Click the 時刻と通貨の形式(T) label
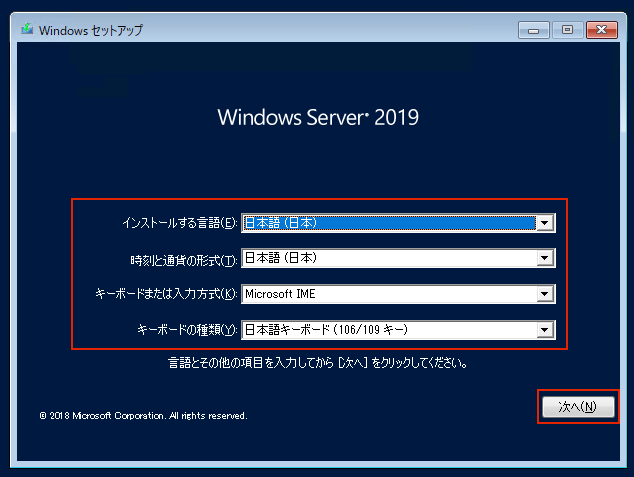 (184, 260)
